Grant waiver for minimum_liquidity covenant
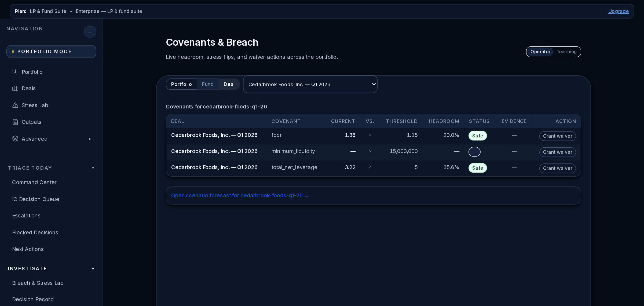This screenshot has height=306, width=644. 558,152
